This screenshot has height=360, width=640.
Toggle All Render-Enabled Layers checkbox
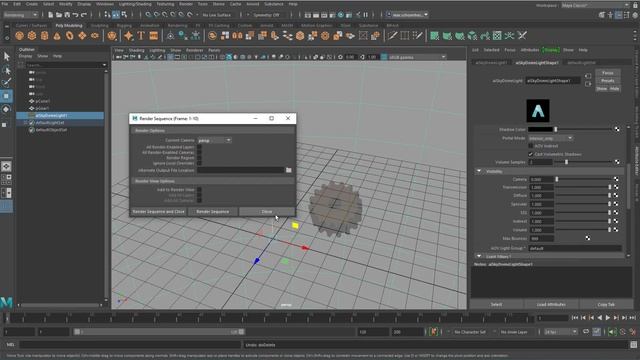[x=199, y=147]
